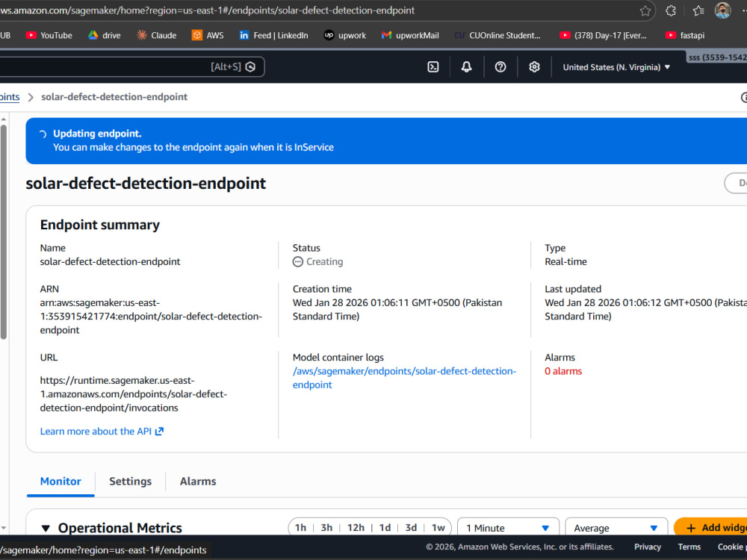This screenshot has width=747, height=560.
Task: Click the endpoint ARN value text
Action: click(x=151, y=317)
